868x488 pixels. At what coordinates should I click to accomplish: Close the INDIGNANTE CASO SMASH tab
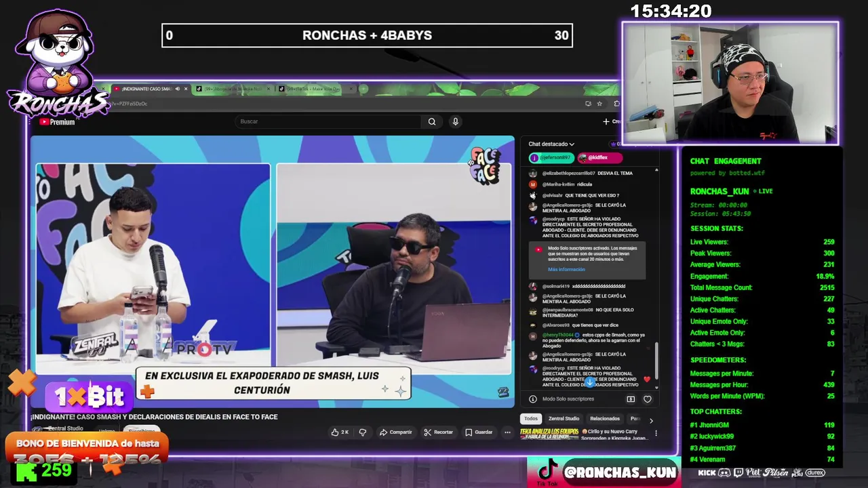tap(186, 89)
